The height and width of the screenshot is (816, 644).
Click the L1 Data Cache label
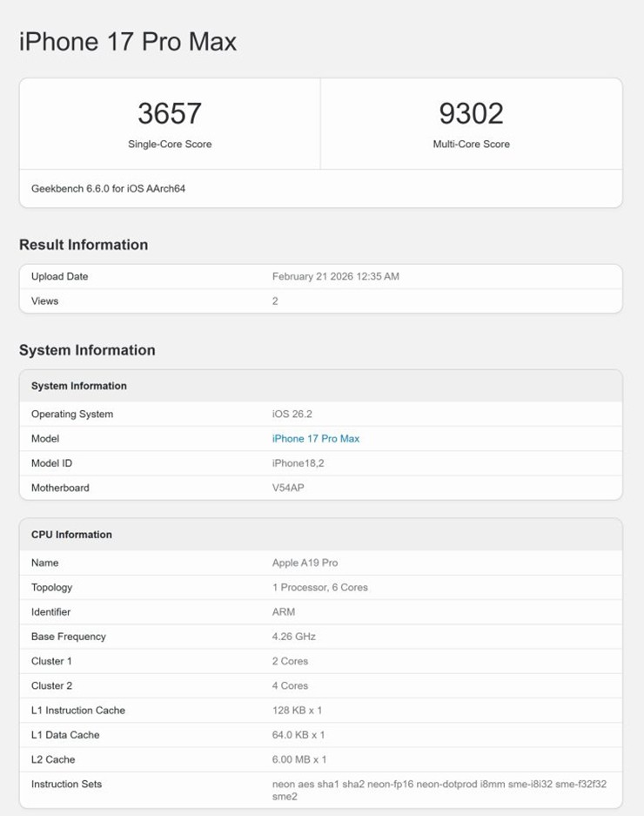tap(65, 735)
